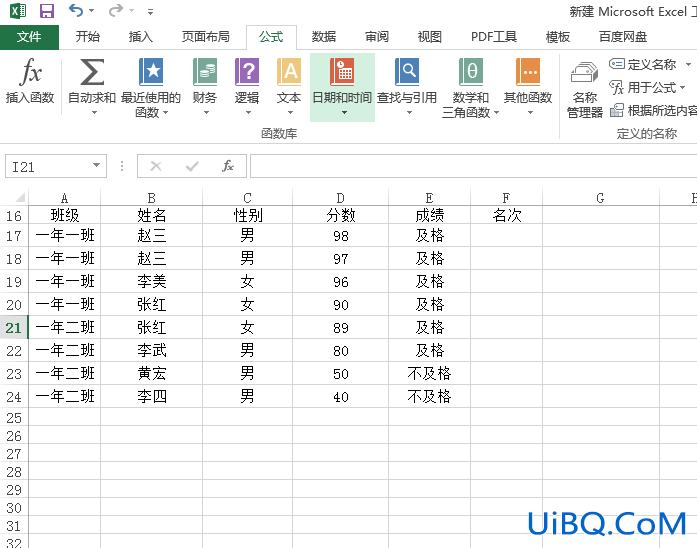The image size is (697, 548).
Task: Select the cell containing 李美
Action: click(x=152, y=281)
